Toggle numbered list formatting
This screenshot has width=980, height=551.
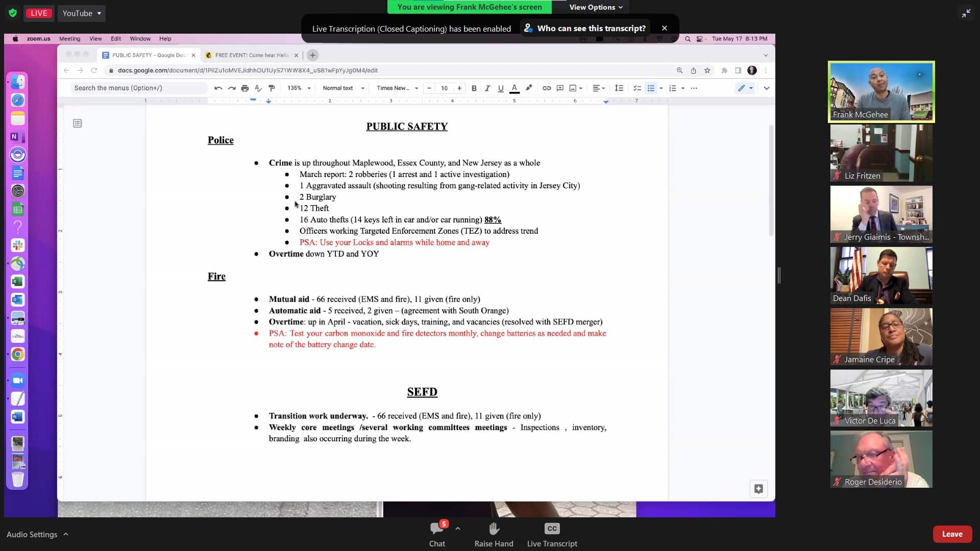point(673,88)
